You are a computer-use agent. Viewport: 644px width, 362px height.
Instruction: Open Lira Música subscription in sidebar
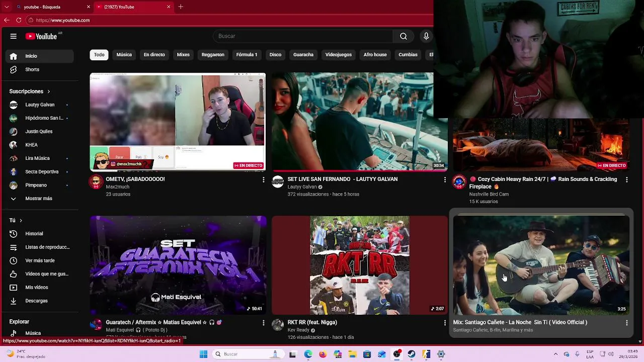point(40,158)
